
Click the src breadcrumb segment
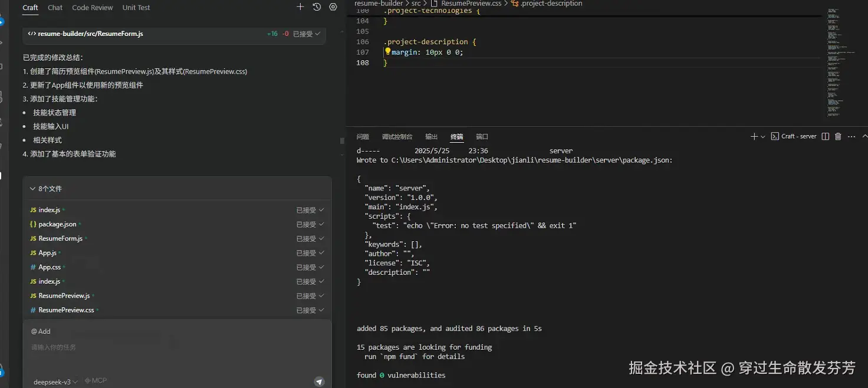(416, 4)
